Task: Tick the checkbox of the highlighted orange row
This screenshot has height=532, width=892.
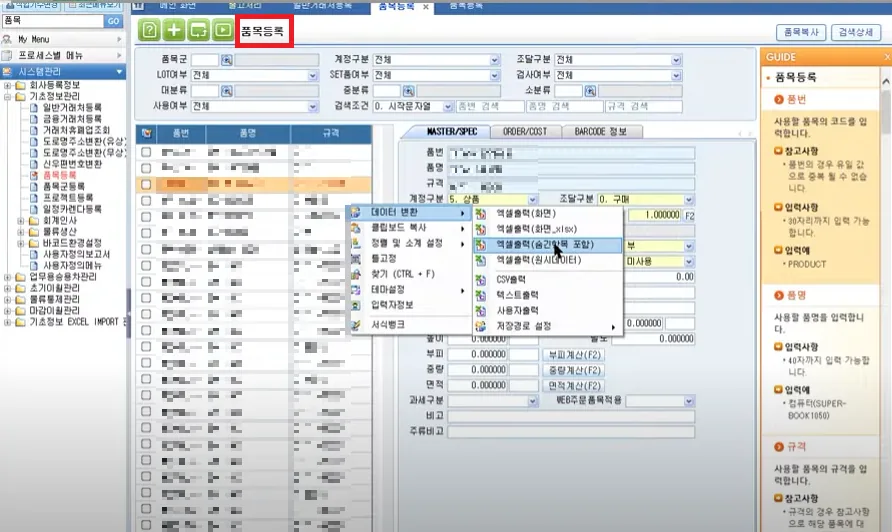Action: 146,184
